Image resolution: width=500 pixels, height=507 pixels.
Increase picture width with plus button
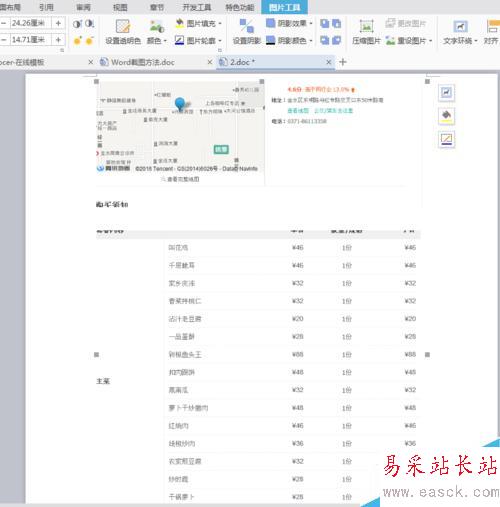click(58, 40)
